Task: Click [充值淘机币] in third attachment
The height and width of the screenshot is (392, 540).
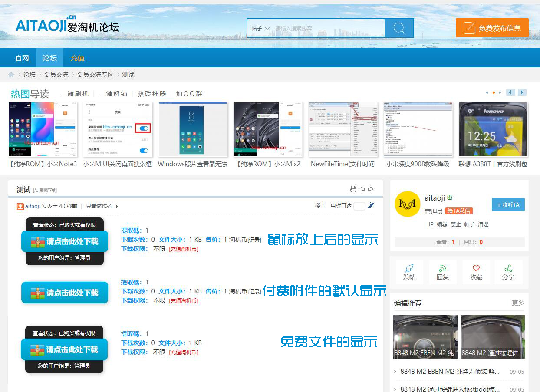Action: click(x=184, y=352)
